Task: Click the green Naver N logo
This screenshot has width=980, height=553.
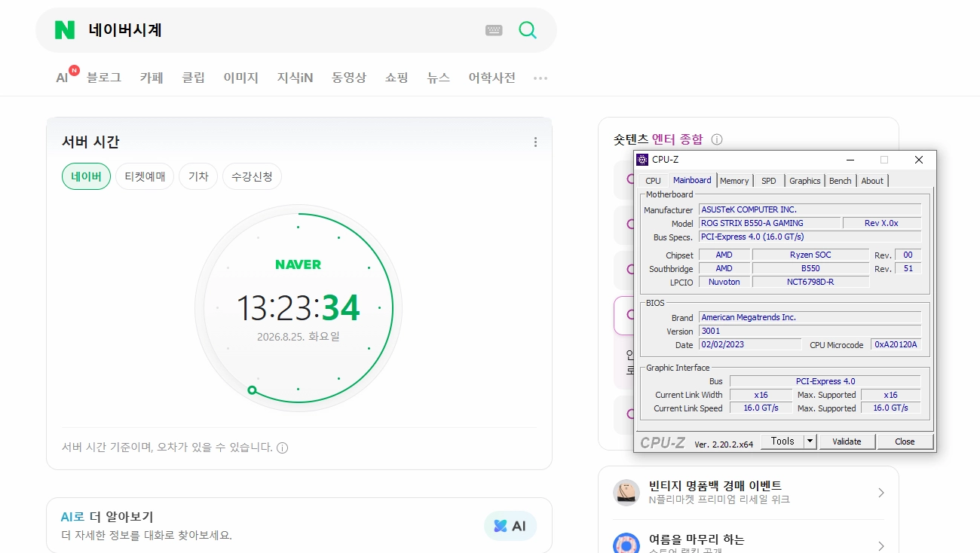Action: click(x=65, y=30)
